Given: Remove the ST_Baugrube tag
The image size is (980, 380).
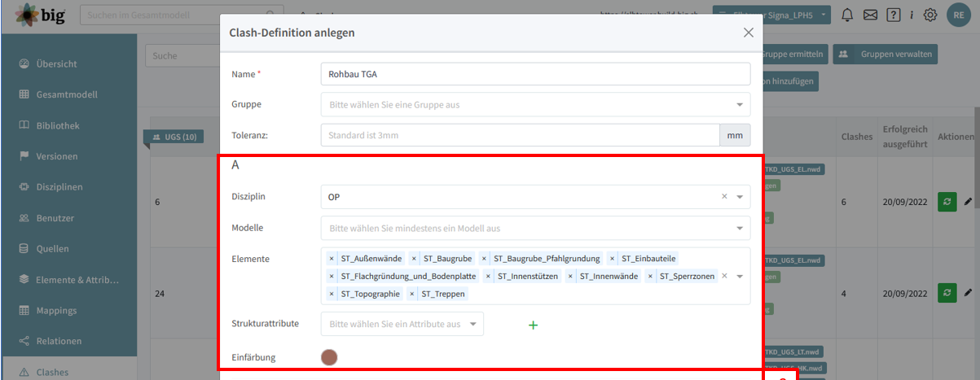Looking at the screenshot, I should click(414, 259).
